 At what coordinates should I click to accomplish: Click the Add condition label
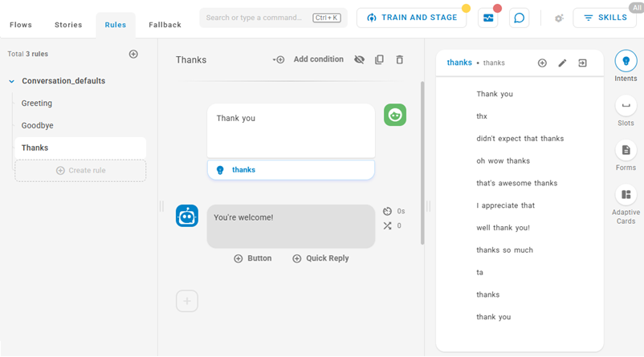318,59
